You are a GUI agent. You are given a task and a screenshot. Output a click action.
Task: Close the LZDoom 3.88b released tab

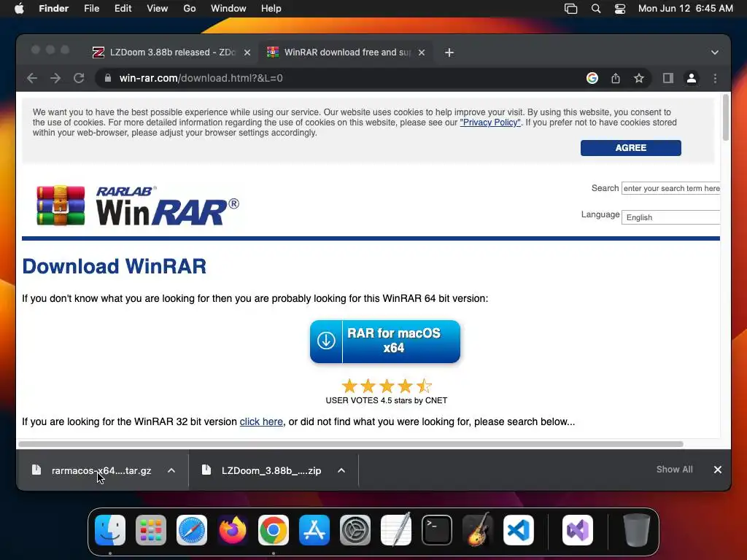tap(247, 52)
